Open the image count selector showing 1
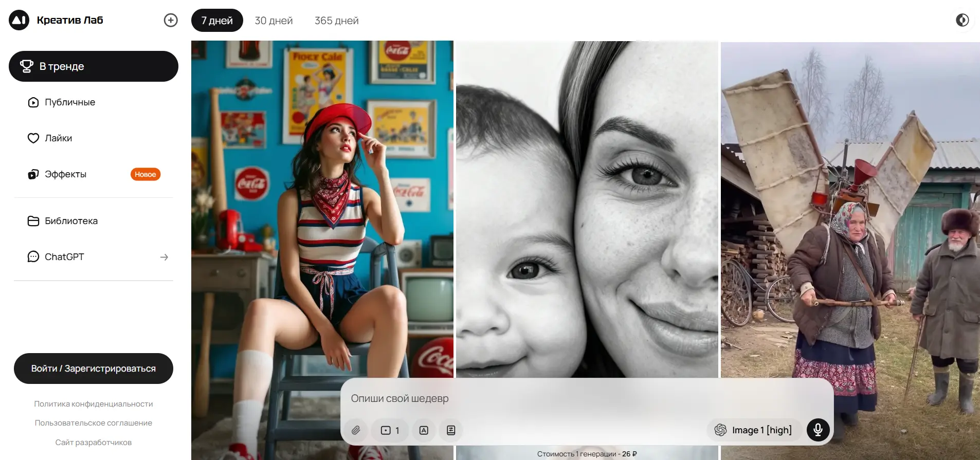980x460 pixels. (x=390, y=430)
